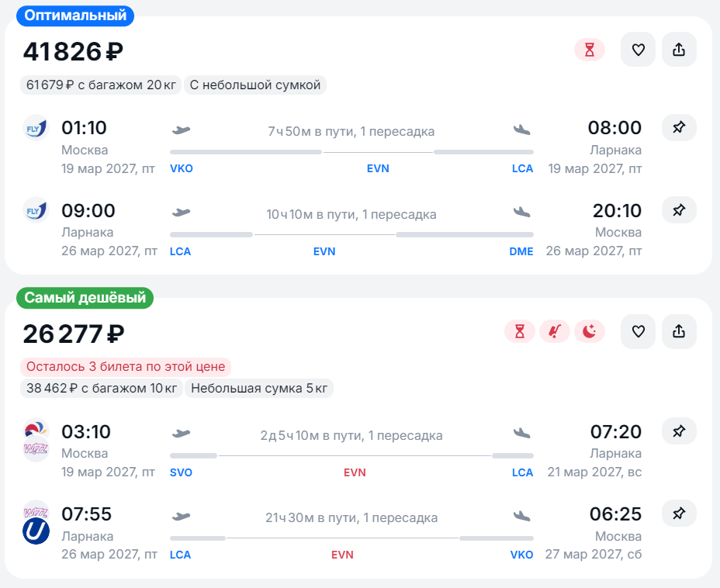Pin the 01:10 Moscow to Larnaca flight

point(679,127)
